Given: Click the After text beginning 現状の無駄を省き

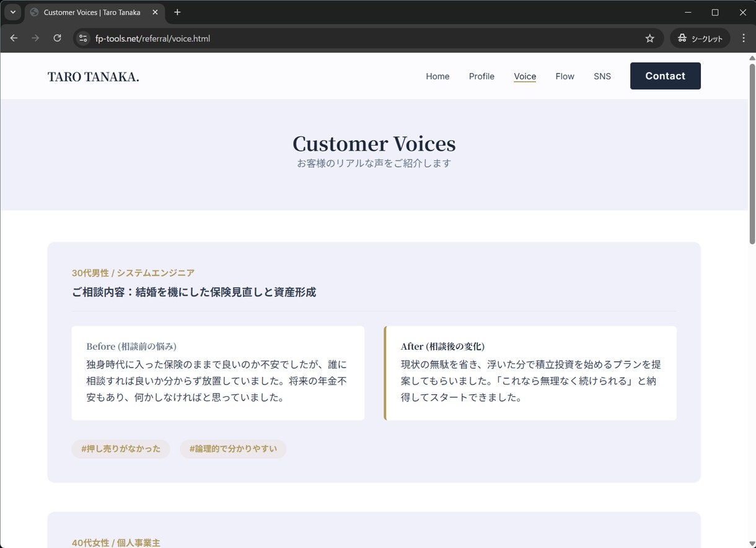Looking at the screenshot, I should (x=531, y=381).
